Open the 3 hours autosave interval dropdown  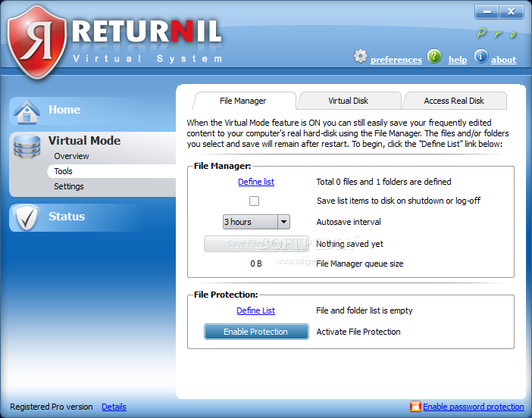point(256,222)
